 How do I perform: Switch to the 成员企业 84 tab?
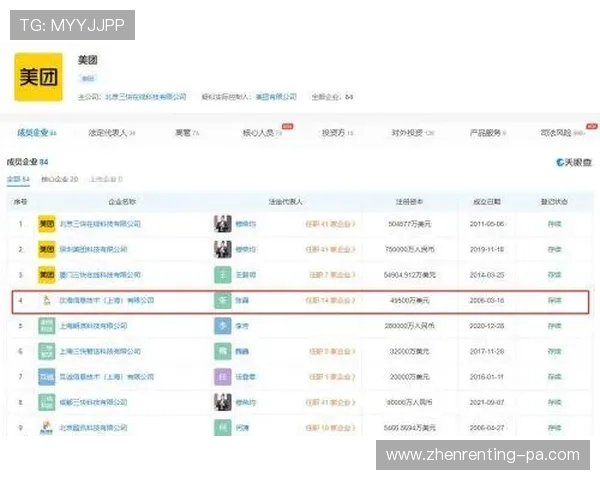tap(37, 133)
